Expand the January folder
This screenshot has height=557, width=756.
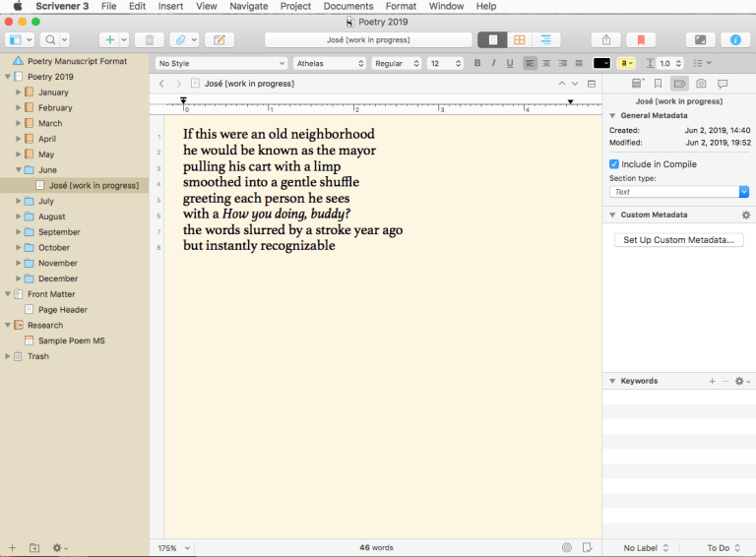[19, 93]
